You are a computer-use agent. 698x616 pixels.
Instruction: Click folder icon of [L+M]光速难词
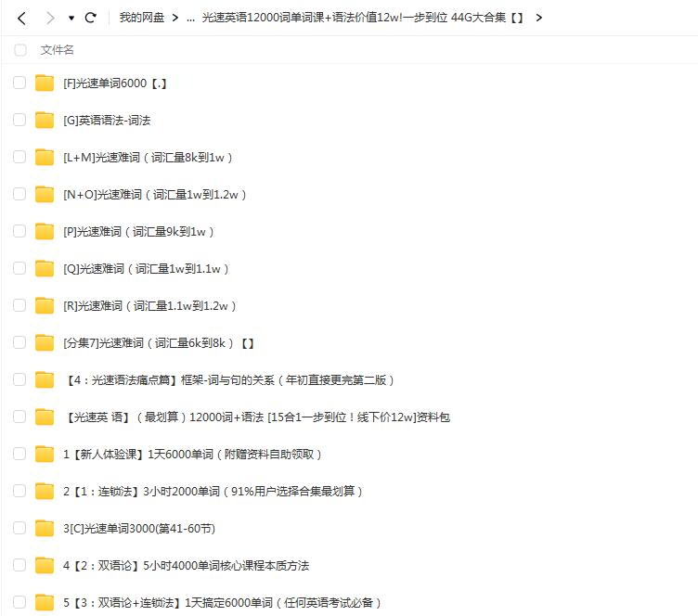[45, 157]
